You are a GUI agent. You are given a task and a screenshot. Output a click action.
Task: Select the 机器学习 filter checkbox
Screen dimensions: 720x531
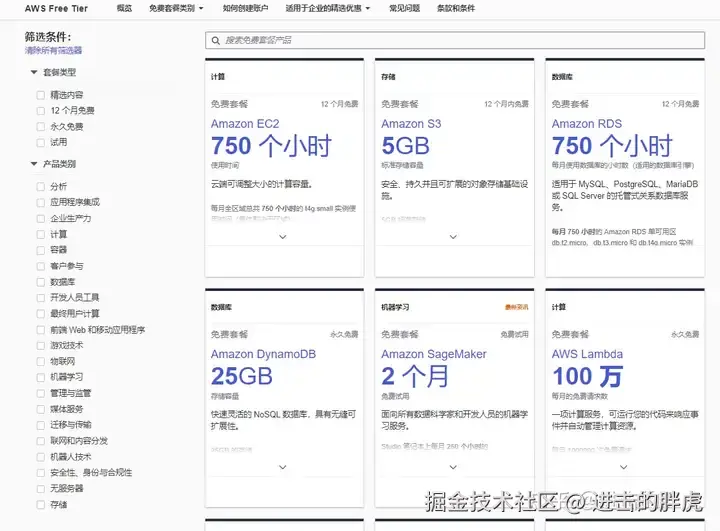tap(41, 377)
